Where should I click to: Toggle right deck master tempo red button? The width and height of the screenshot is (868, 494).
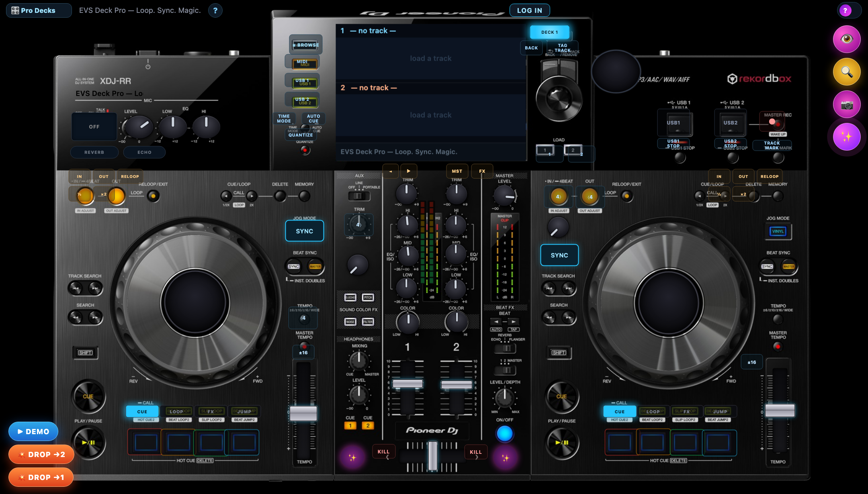[778, 346]
